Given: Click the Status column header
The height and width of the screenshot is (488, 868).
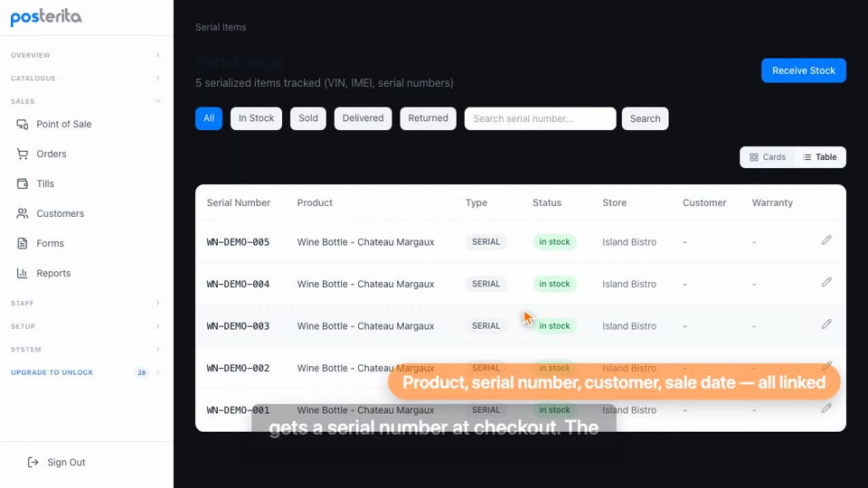Looking at the screenshot, I should (x=547, y=202).
